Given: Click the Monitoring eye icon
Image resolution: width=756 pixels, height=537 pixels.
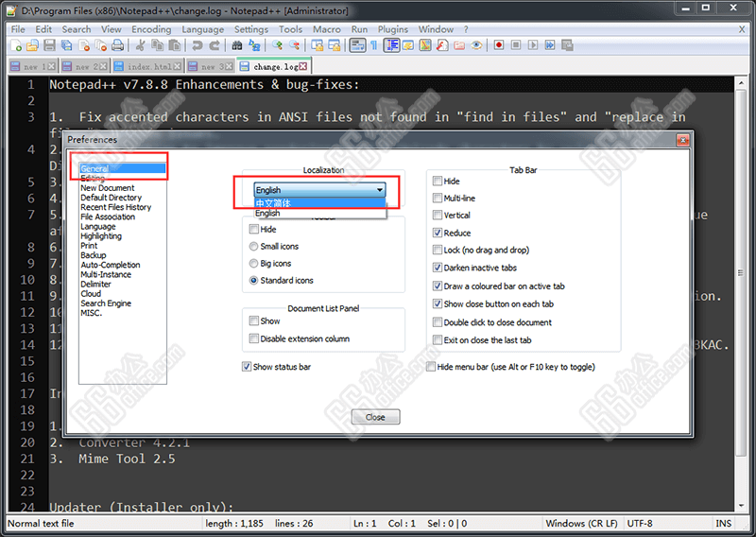Looking at the screenshot, I should (x=476, y=45).
